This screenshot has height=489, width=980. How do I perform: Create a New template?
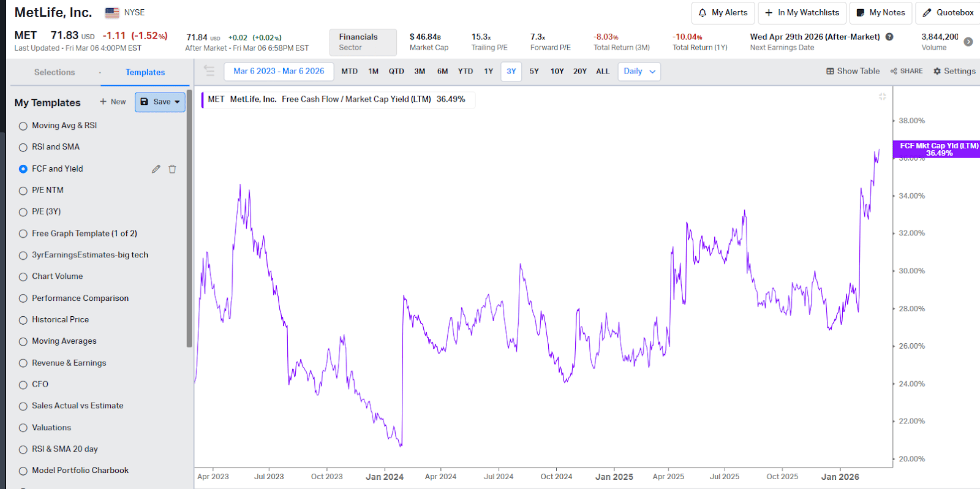coord(113,102)
